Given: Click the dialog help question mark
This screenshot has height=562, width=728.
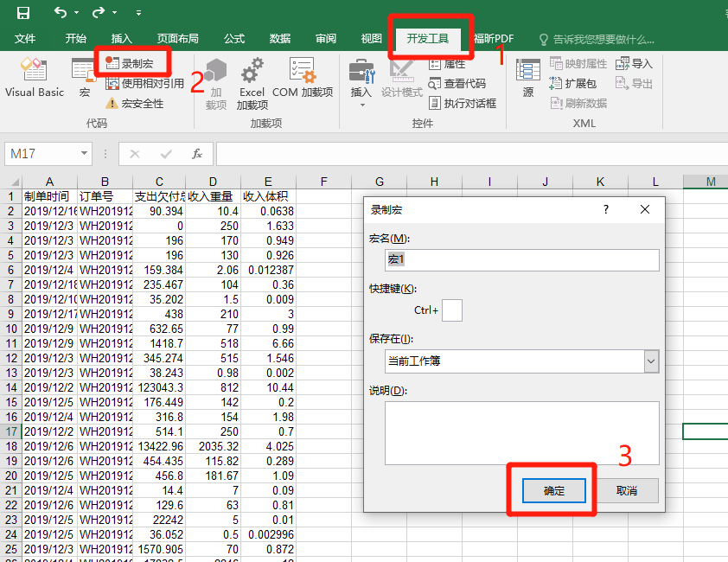Looking at the screenshot, I should (x=606, y=209).
